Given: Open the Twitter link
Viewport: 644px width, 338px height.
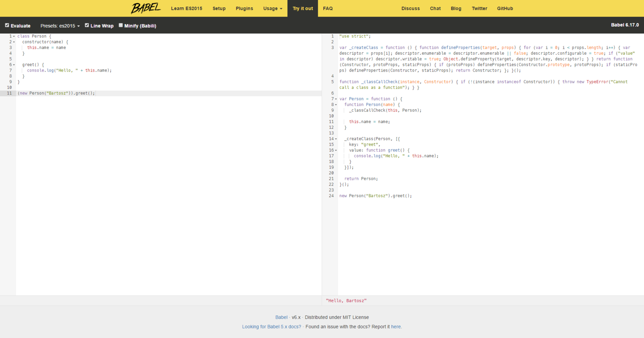Looking at the screenshot, I should (x=479, y=8).
